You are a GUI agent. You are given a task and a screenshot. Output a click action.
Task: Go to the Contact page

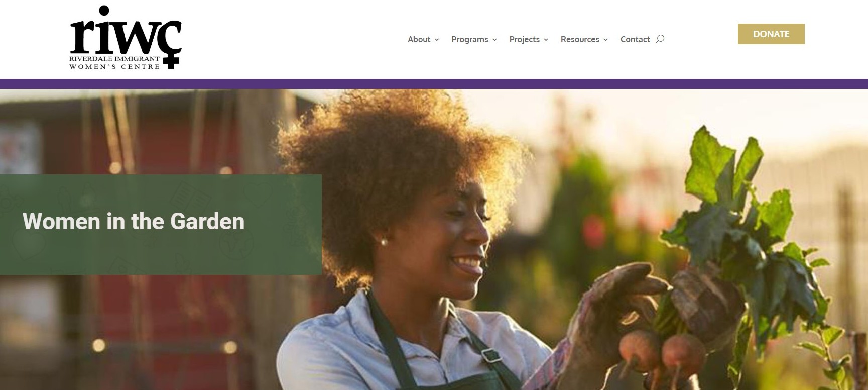tap(635, 39)
